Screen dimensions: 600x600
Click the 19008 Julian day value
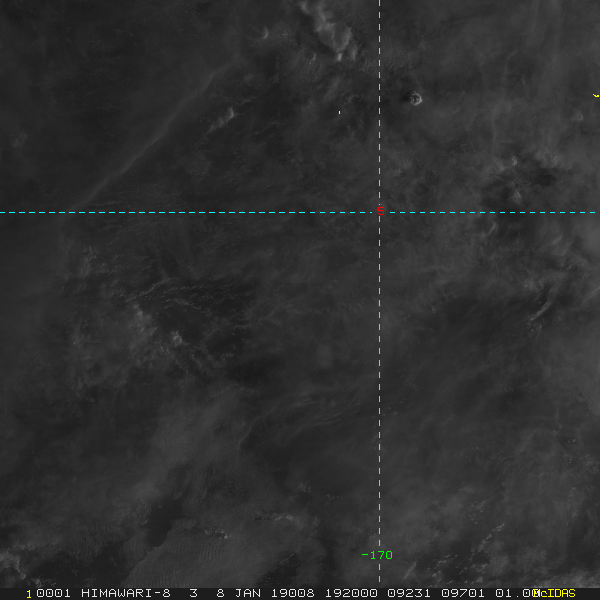[x=293, y=593]
